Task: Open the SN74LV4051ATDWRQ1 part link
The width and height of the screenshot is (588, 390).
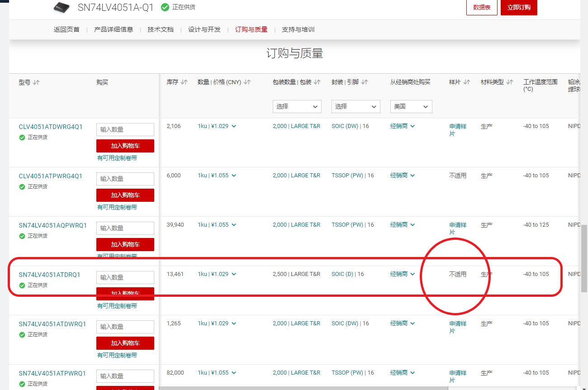Action: click(52, 324)
